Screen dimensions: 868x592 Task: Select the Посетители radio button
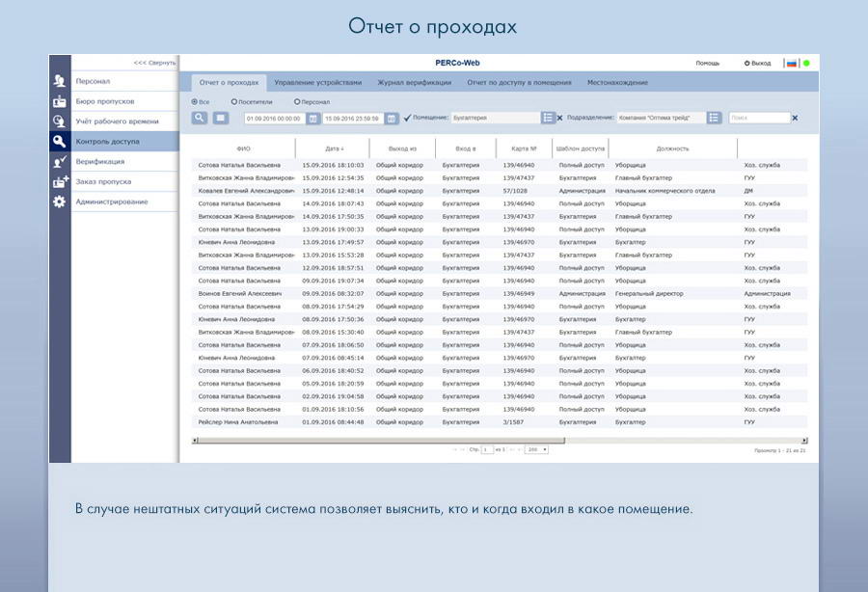[234, 101]
